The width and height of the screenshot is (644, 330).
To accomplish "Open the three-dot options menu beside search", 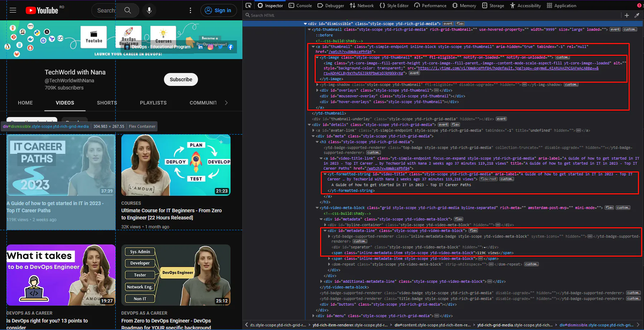I will click(x=190, y=10).
